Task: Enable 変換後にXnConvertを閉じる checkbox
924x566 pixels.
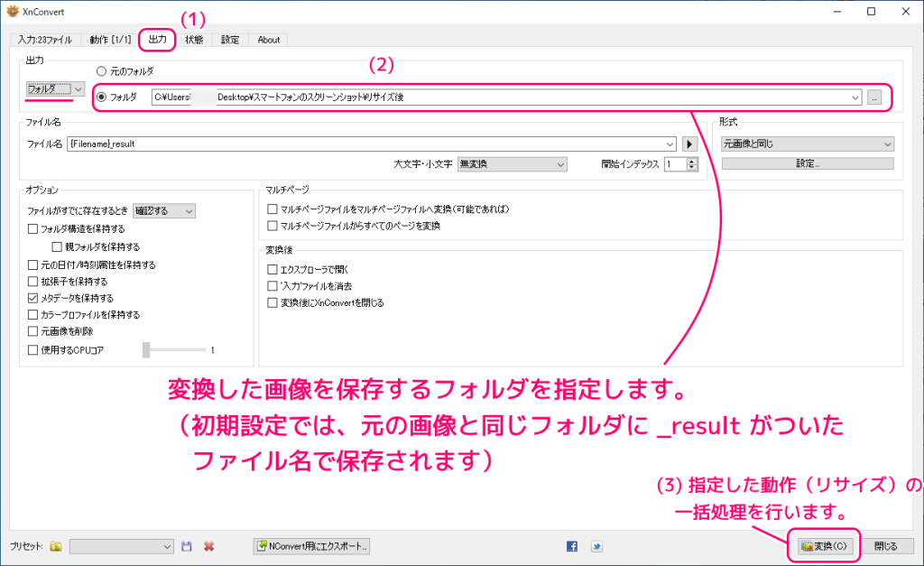Action: pyautogui.click(x=273, y=302)
